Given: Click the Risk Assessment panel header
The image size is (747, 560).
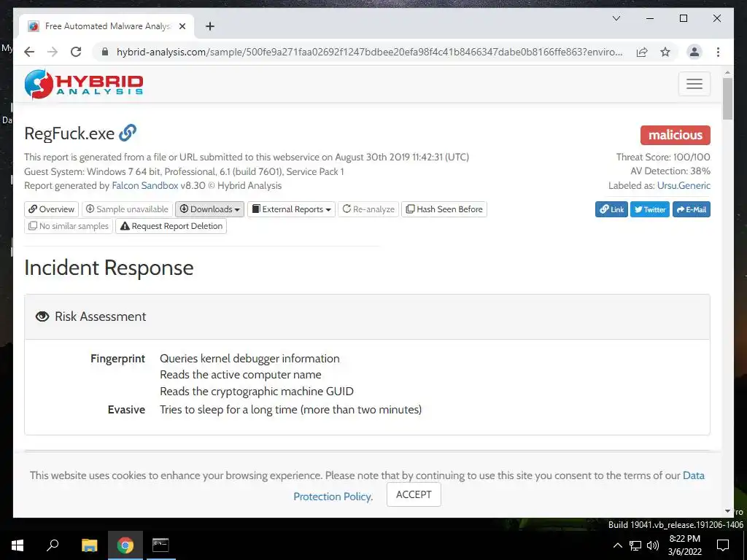Looking at the screenshot, I should pos(368,316).
